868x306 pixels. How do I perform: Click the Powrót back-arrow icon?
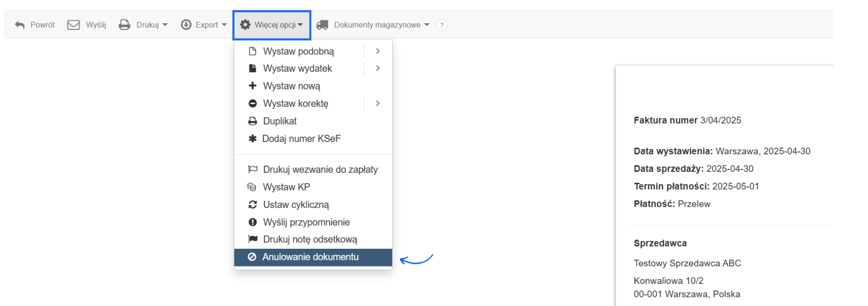[x=20, y=25]
